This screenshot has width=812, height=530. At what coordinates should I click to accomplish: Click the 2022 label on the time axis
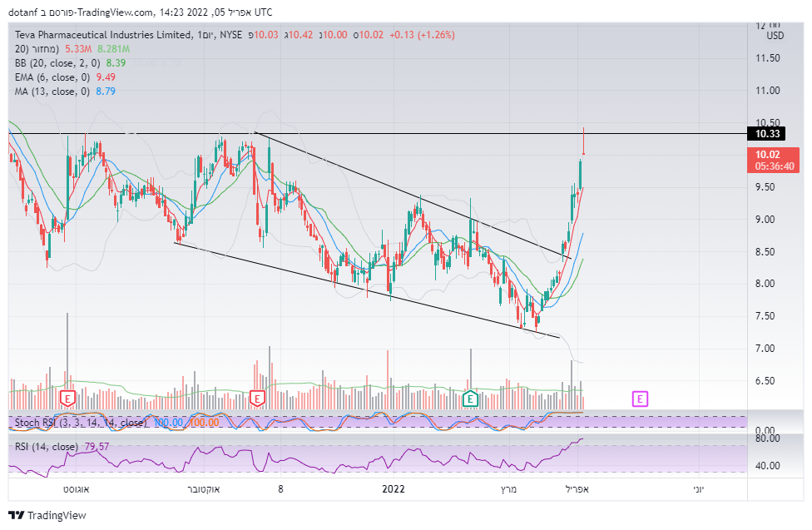394,488
